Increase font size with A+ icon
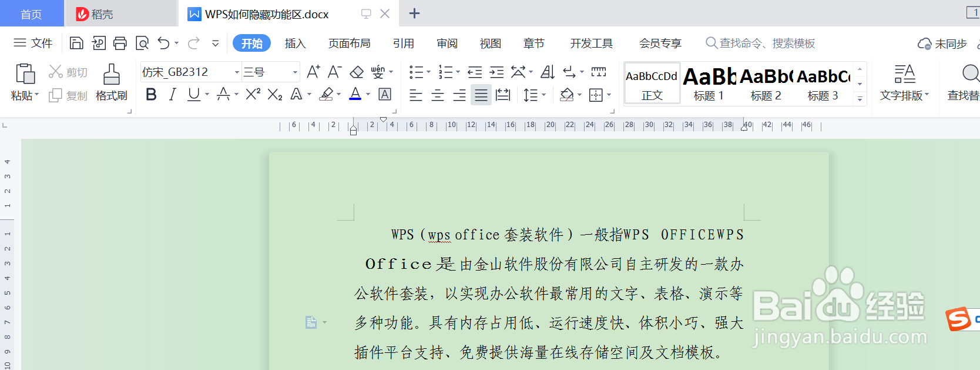980x370 pixels. coord(313,72)
